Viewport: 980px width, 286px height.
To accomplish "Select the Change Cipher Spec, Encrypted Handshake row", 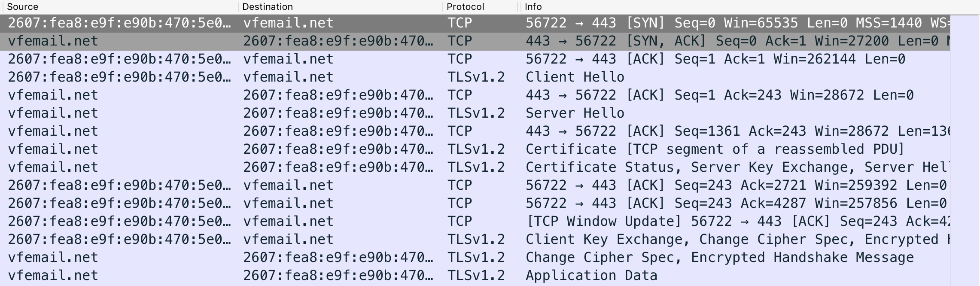I will click(x=475, y=257).
